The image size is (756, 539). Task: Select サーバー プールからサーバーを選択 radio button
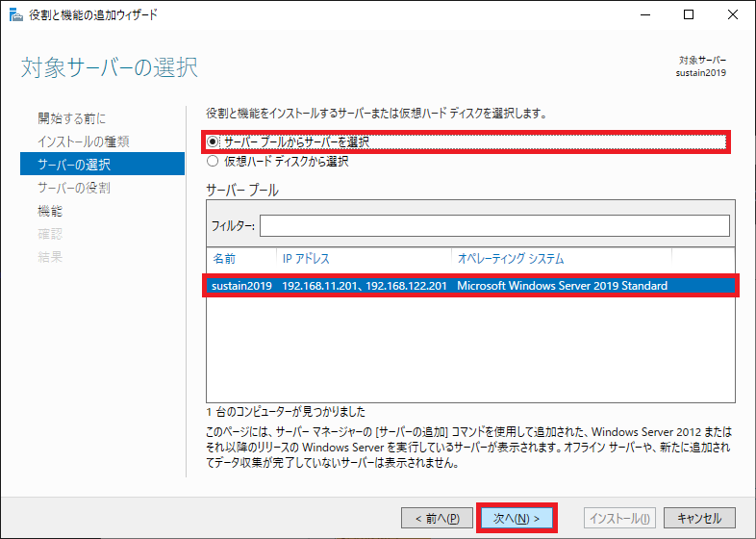point(213,141)
